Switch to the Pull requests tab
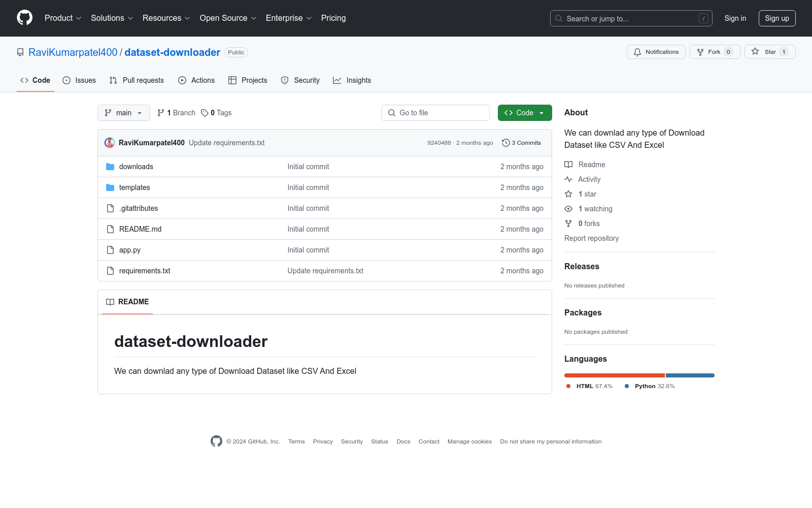 tap(137, 80)
